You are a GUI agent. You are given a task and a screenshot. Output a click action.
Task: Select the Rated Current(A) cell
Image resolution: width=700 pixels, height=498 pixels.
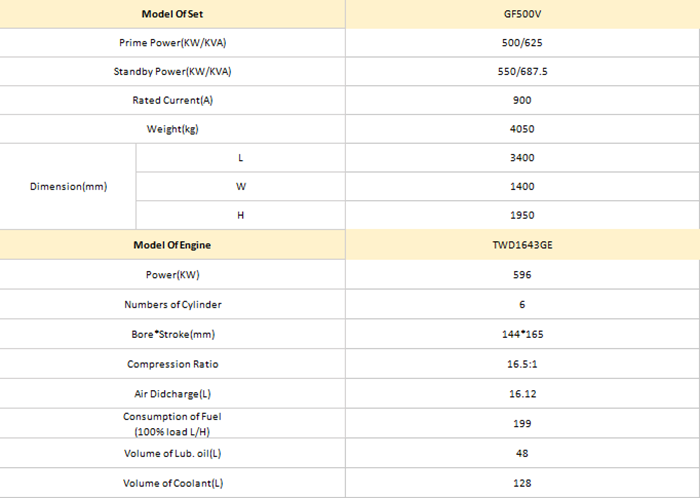click(x=172, y=100)
